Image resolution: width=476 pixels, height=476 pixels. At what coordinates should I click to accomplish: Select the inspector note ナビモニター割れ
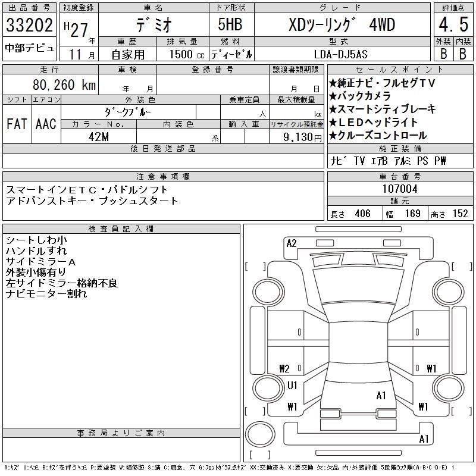[x=46, y=294]
